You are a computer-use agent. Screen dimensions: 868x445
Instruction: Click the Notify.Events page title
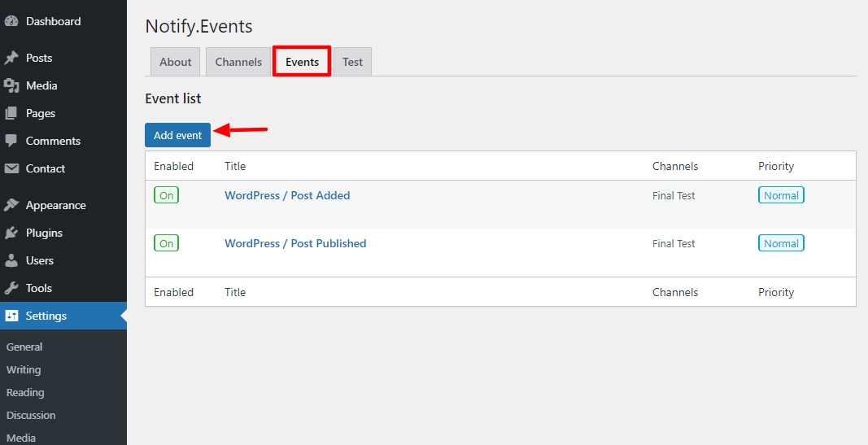[x=198, y=27]
